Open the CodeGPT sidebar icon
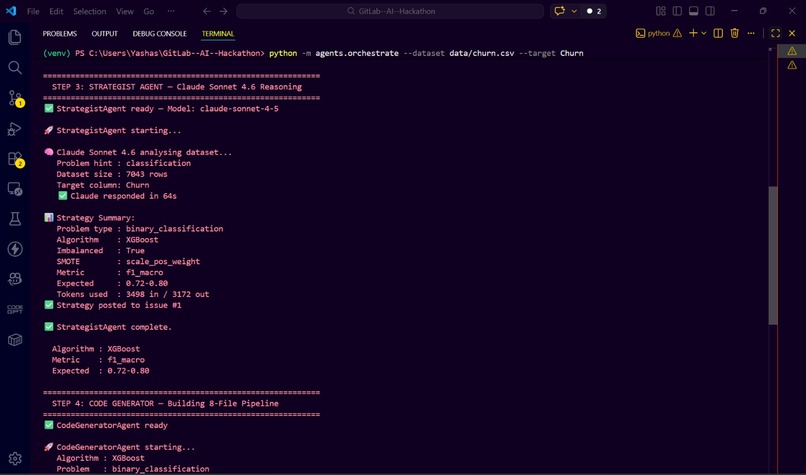Image resolution: width=806 pixels, height=475 pixels. (x=15, y=309)
